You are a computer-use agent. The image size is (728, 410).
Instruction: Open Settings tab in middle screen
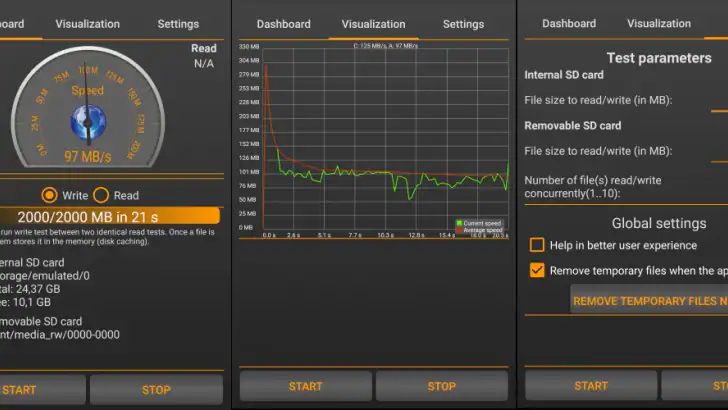(463, 24)
